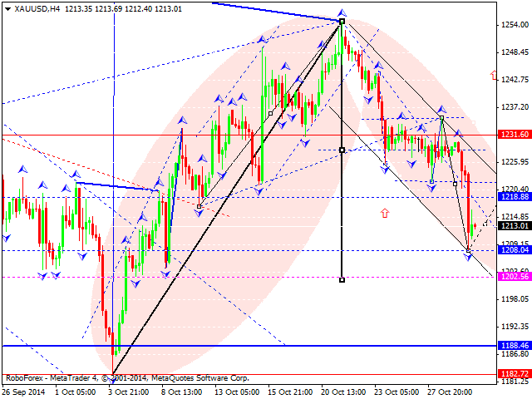532x399 pixels.
Task: Click the 1225.95 axis value
Action: [x=515, y=162]
